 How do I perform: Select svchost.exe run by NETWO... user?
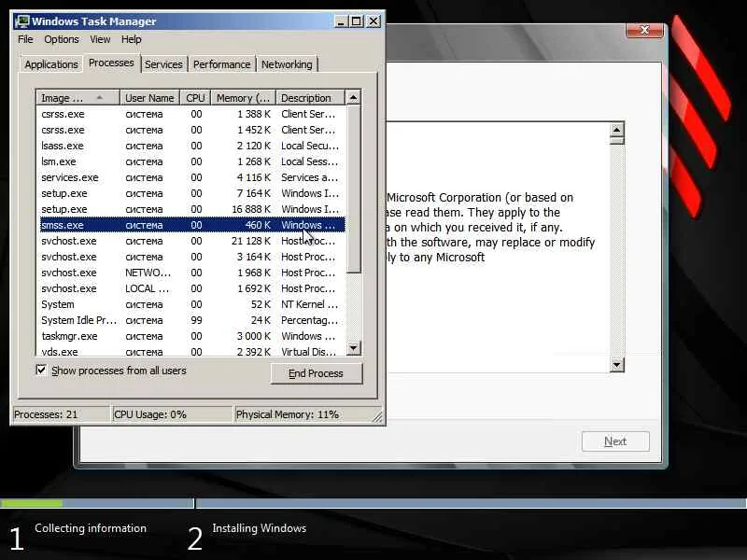point(192,273)
